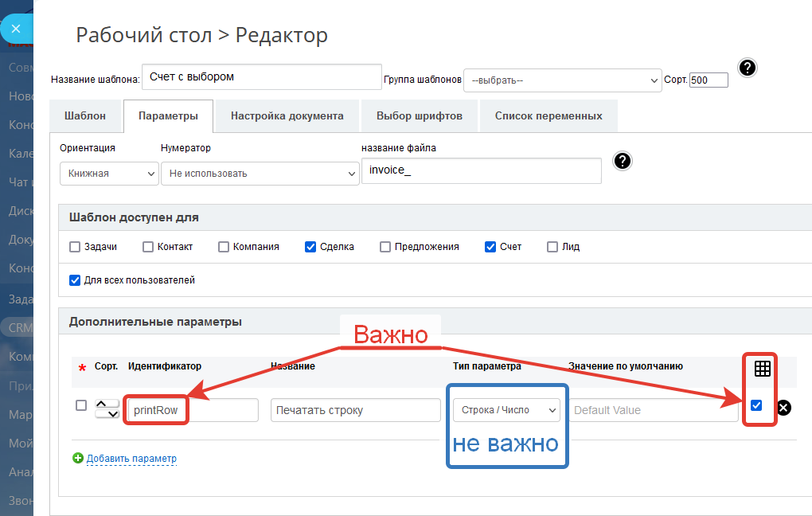The height and width of the screenshot is (516, 812).
Task: Switch to the Шаблон tab
Action: click(84, 116)
